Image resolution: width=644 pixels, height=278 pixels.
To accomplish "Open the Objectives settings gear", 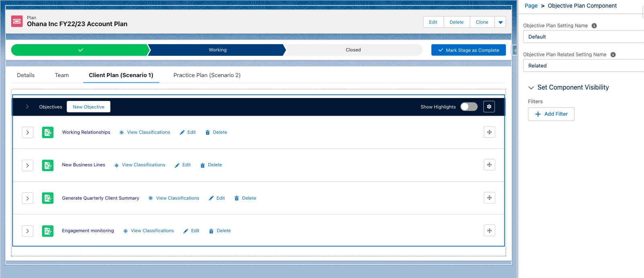I will (x=489, y=107).
